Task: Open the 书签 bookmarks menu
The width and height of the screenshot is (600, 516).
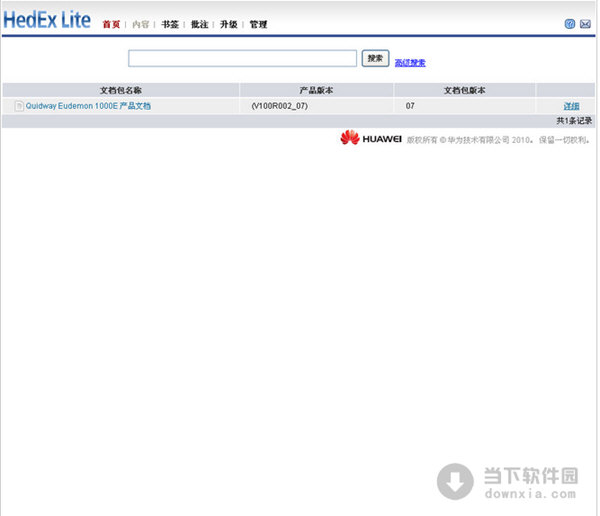Action: tap(170, 24)
